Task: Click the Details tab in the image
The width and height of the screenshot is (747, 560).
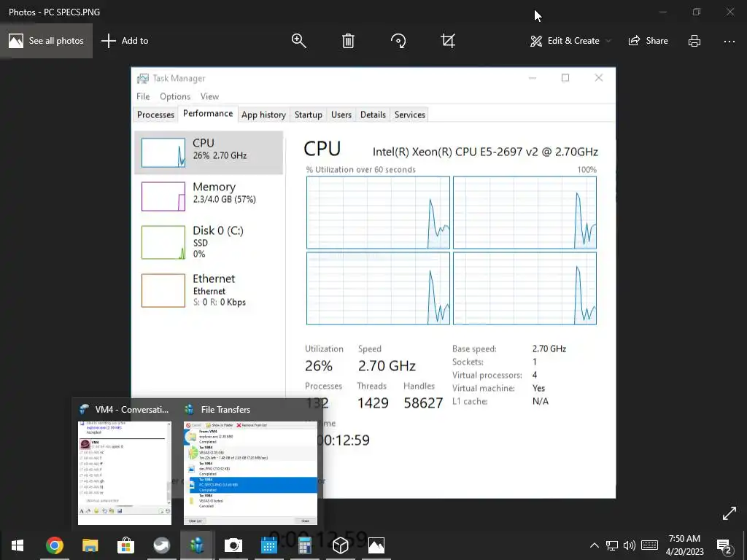Action: pyautogui.click(x=373, y=114)
